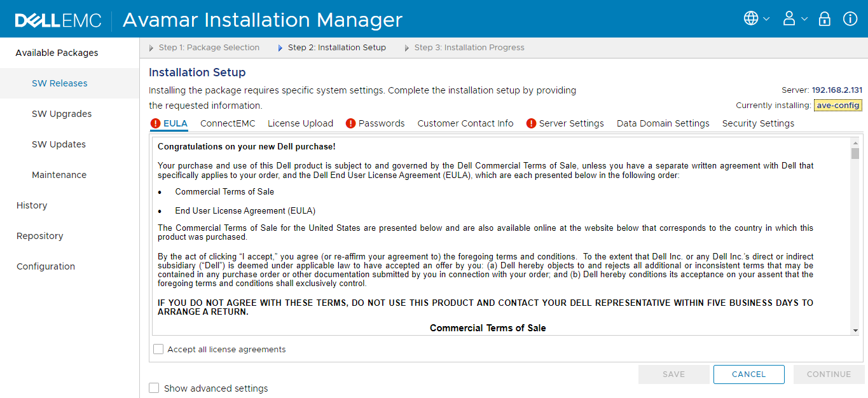Open Customer Contact Info tab

[x=465, y=123]
